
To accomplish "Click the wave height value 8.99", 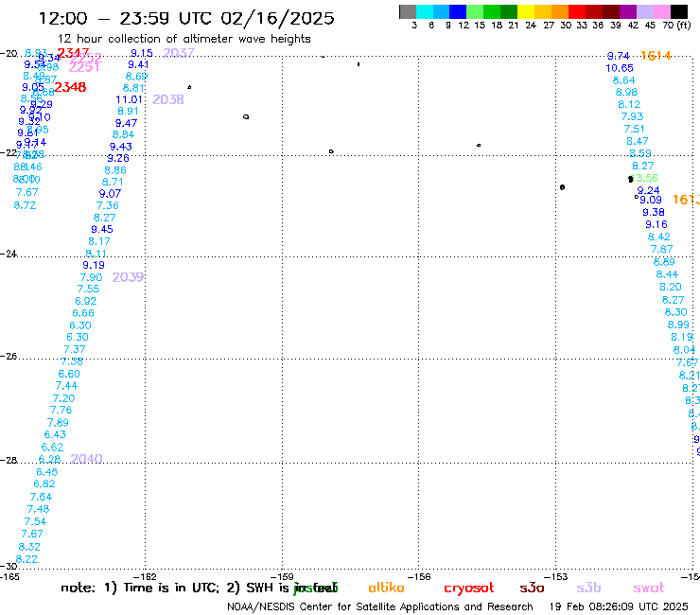I will click(678, 325).
